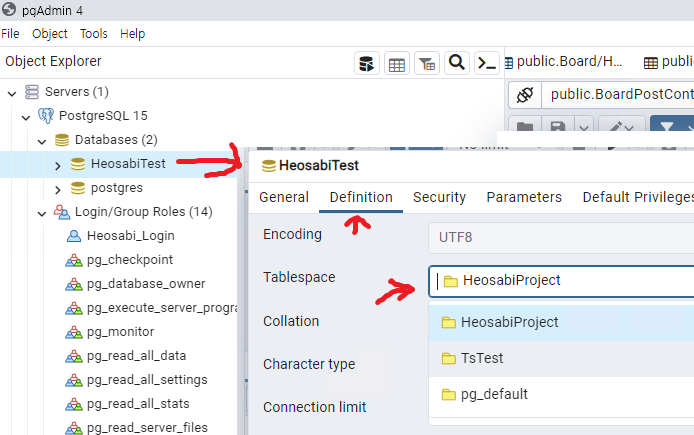Click the Save File disk icon
The image size is (694, 435).
(558, 127)
